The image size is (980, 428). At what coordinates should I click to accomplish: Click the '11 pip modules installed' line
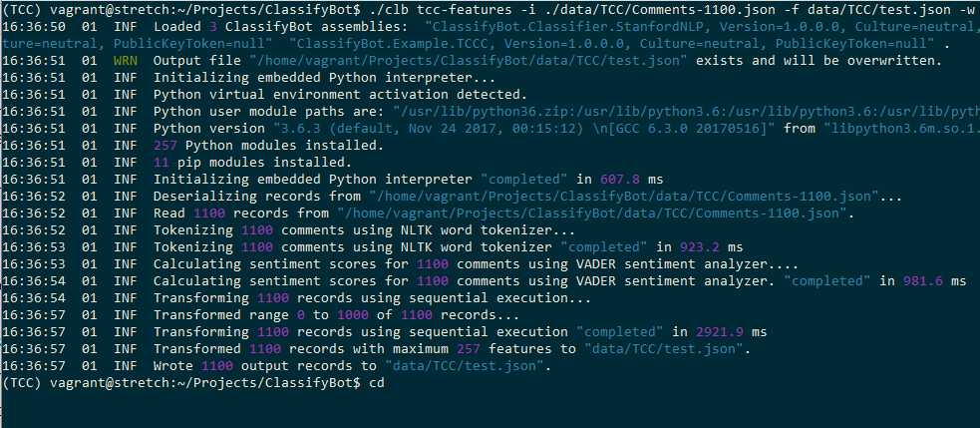pyautogui.click(x=252, y=163)
